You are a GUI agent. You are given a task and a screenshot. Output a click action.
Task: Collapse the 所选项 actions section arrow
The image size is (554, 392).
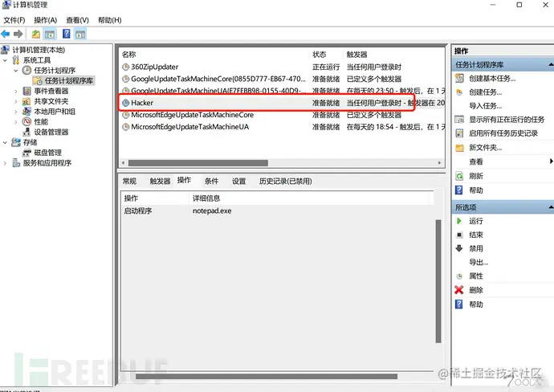551,207
